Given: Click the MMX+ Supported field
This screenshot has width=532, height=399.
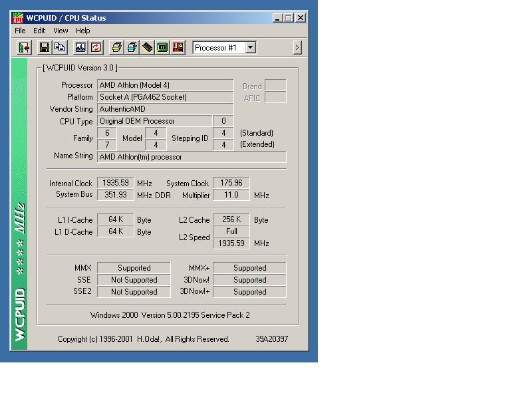Looking at the screenshot, I should [x=249, y=268].
